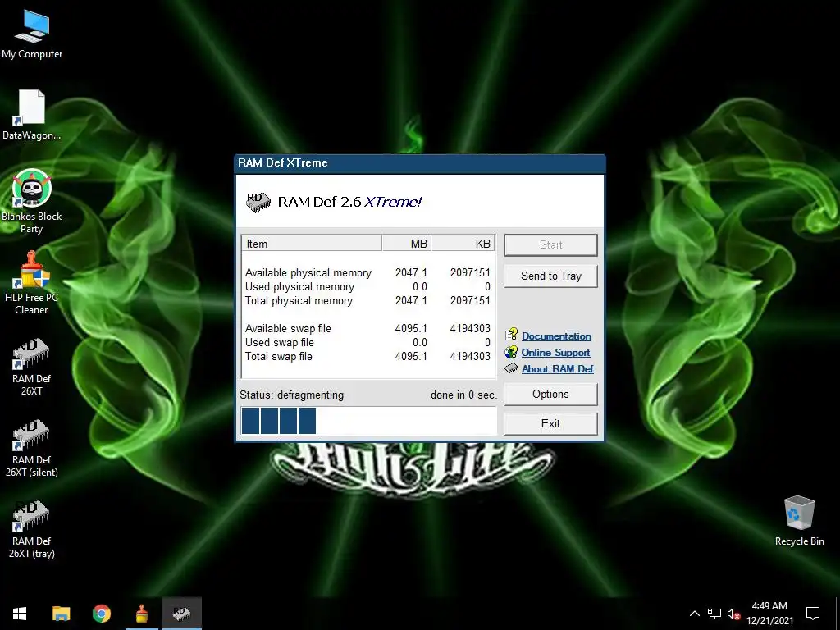Click the RAM Def XTreme title bar
840x630 pixels.
[420, 163]
